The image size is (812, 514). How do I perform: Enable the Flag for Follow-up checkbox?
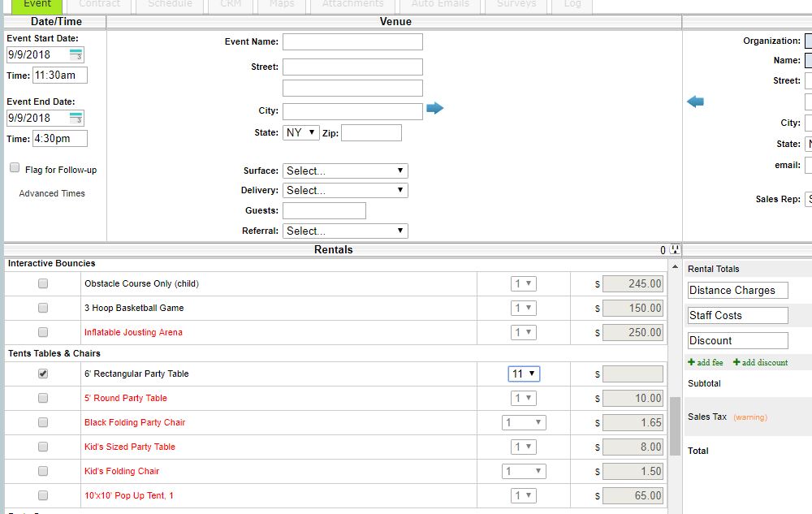[x=15, y=168]
